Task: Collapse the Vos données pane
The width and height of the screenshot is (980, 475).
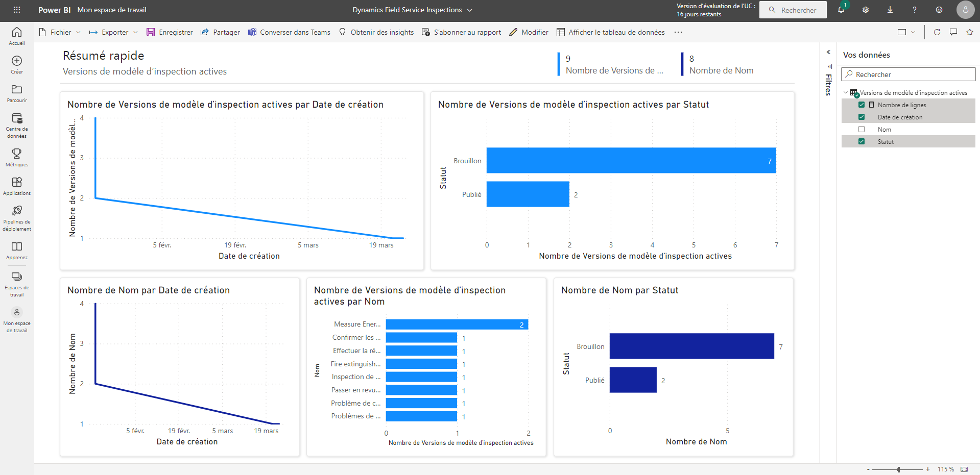Action: coord(828,52)
